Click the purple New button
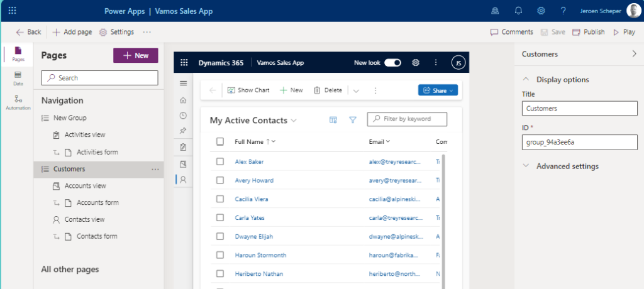The width and height of the screenshot is (644, 289). (136, 55)
